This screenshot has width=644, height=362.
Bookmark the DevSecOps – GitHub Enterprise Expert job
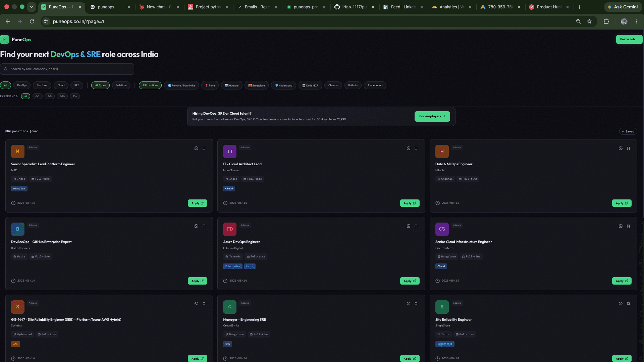click(204, 226)
